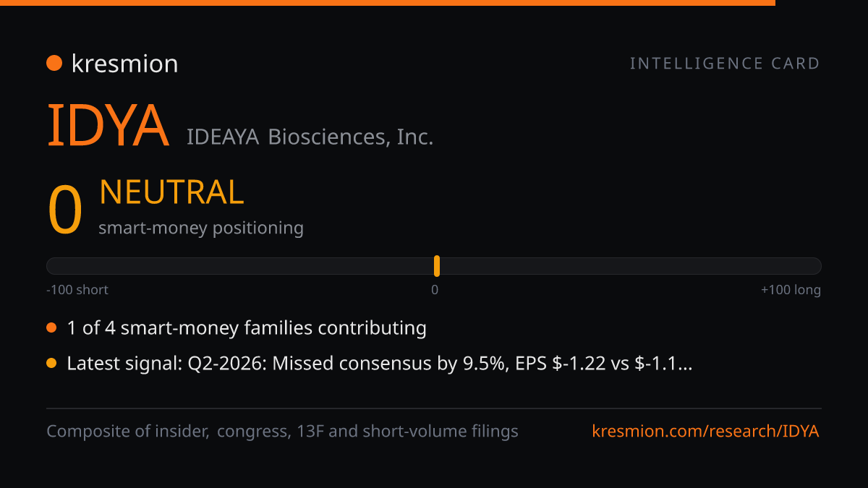
Task: Click the -100 short scale label
Action: pos(77,290)
